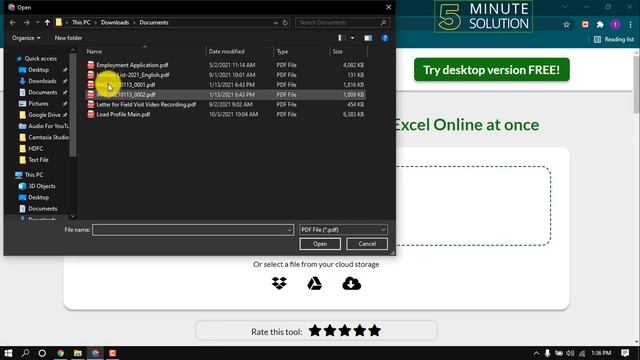Select Employment Application.pdf file name
Screen dimensions: 640x360
[x=132, y=65]
